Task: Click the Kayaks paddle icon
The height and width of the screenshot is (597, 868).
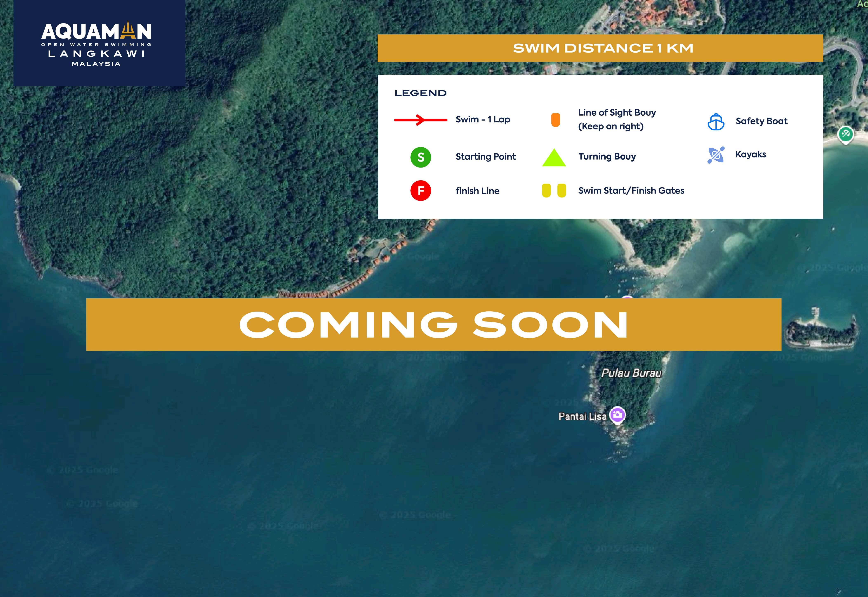Action: (x=716, y=155)
